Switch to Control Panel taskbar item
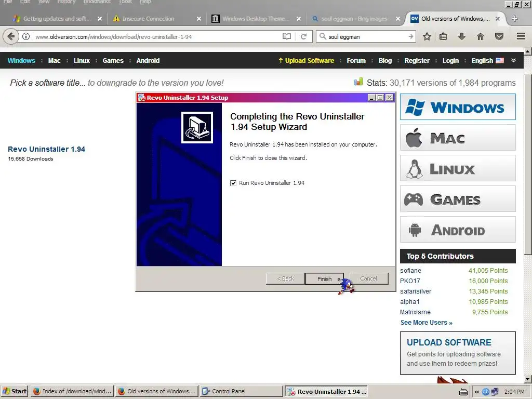 (241, 391)
